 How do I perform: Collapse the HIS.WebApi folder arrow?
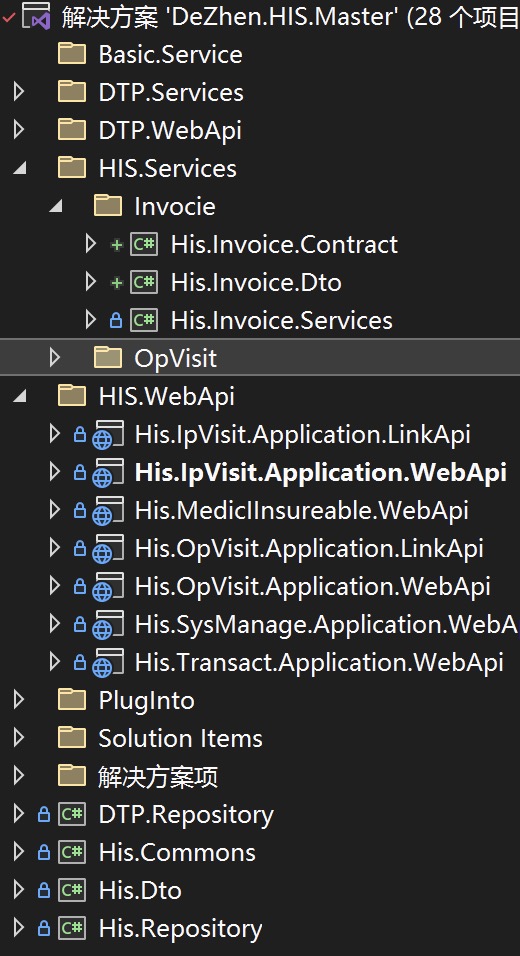(x=20, y=398)
